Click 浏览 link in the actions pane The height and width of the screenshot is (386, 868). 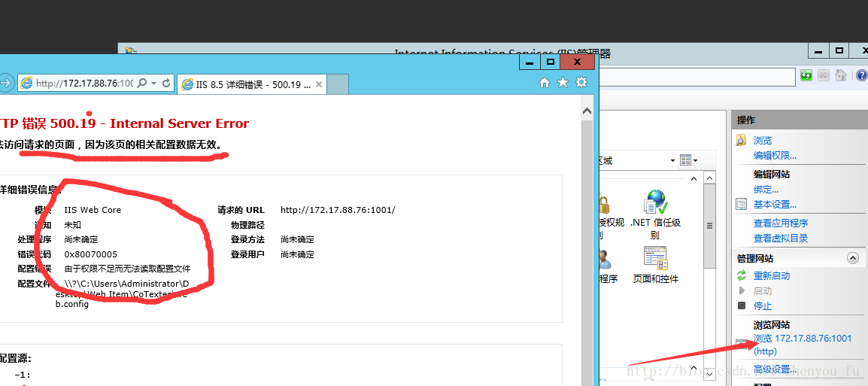762,141
